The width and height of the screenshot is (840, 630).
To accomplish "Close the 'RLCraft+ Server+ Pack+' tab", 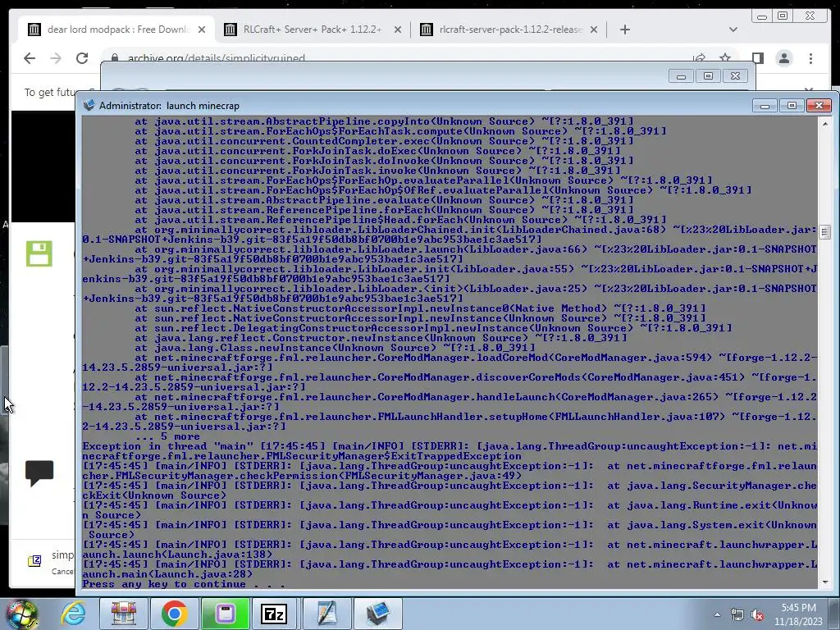I will coord(398,30).
